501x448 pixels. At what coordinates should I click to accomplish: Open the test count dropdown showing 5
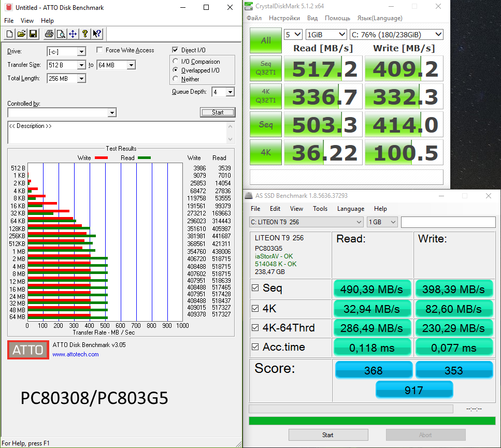pos(293,35)
